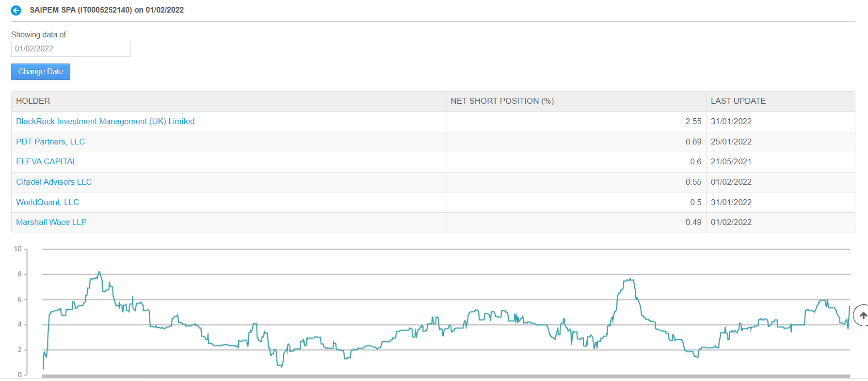
Task: Focus the date field showing 01/02/2022
Action: click(x=71, y=48)
